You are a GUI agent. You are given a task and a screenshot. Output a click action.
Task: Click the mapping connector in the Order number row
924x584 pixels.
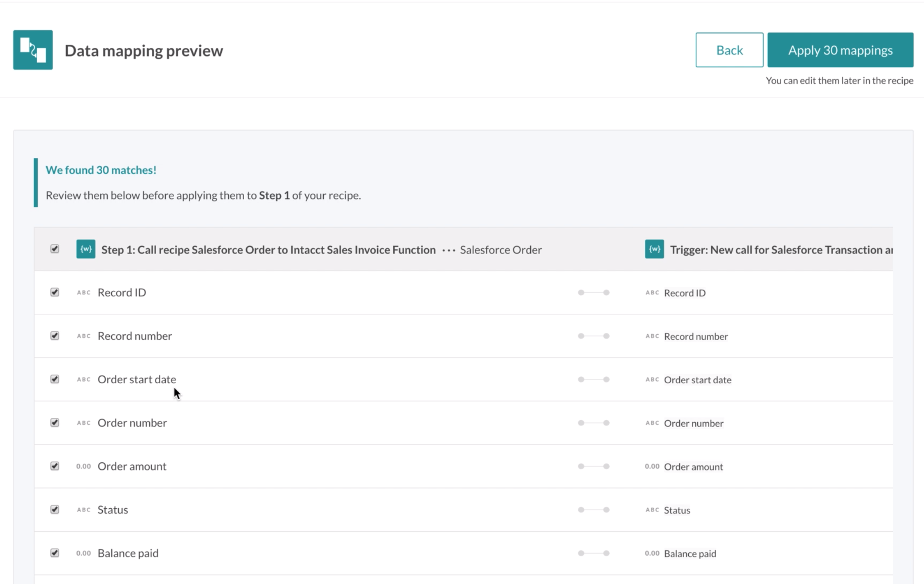pos(594,423)
